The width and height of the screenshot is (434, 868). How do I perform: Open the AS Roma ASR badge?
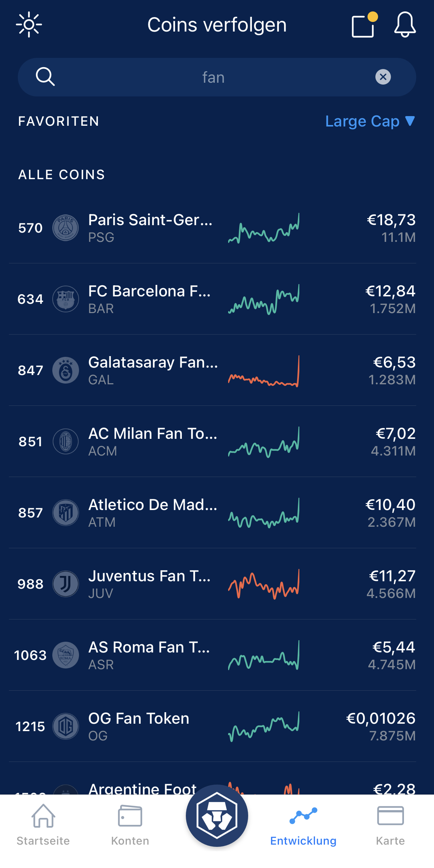[x=66, y=655]
